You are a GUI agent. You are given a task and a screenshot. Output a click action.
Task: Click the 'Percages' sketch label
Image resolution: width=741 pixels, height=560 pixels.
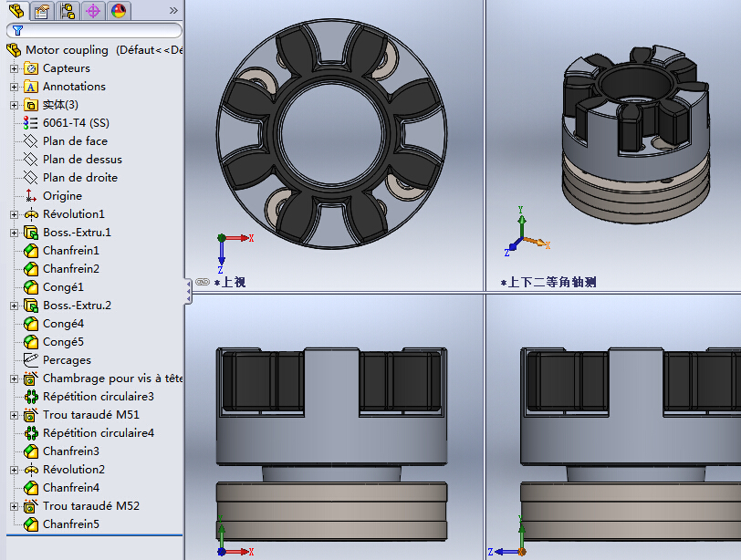(x=67, y=360)
